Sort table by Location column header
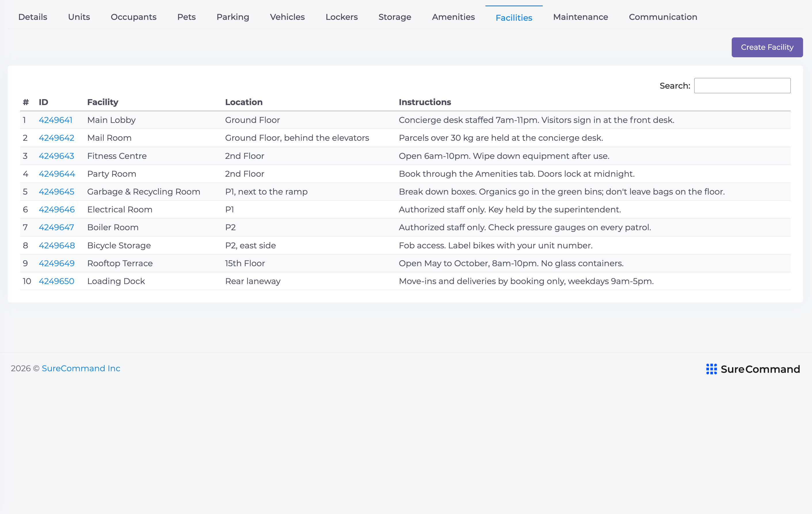This screenshot has width=812, height=514. [244, 102]
